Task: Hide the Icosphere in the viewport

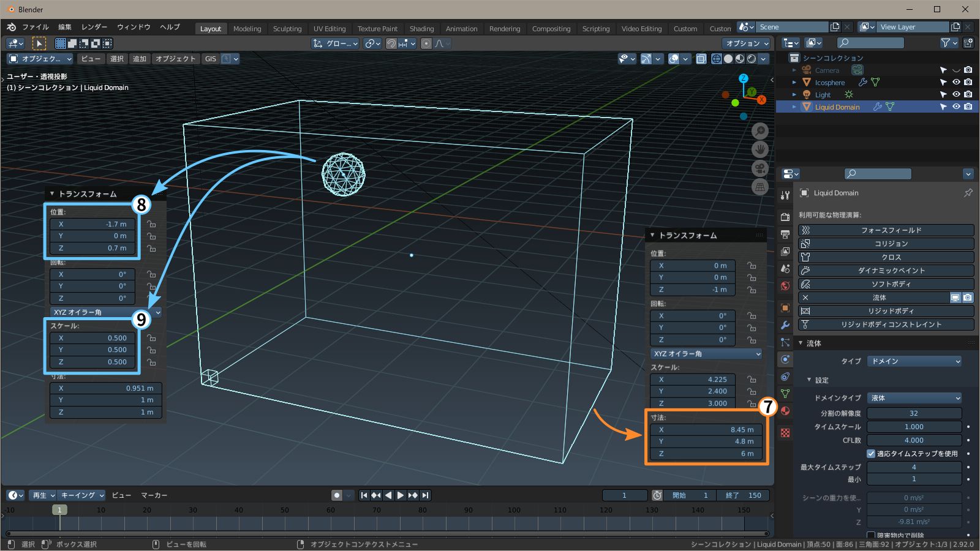Action: (956, 82)
